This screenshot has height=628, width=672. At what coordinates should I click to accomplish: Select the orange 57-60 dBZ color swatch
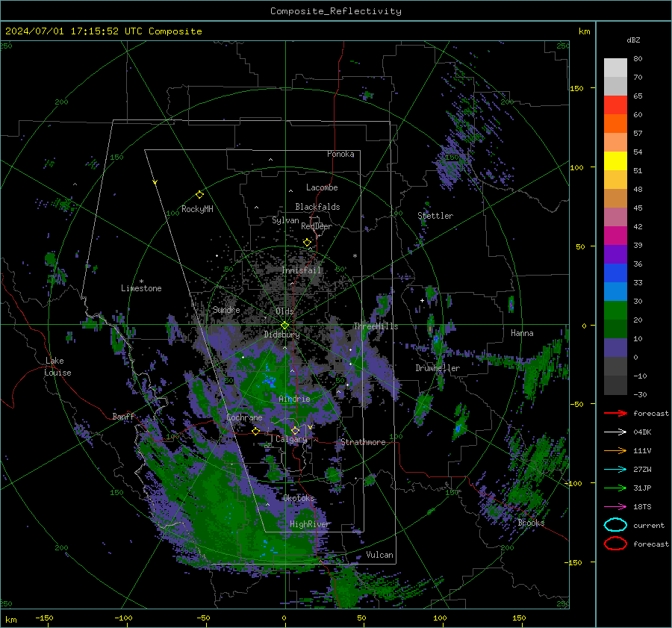(x=615, y=124)
